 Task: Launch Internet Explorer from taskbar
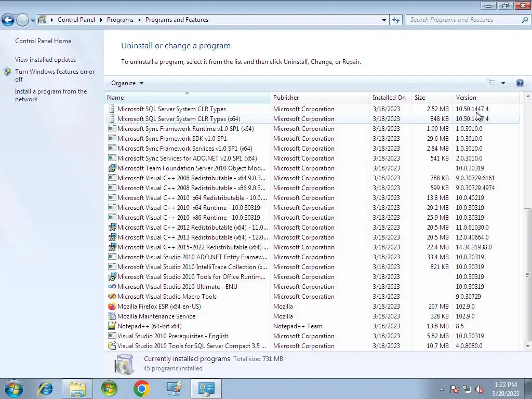46,389
